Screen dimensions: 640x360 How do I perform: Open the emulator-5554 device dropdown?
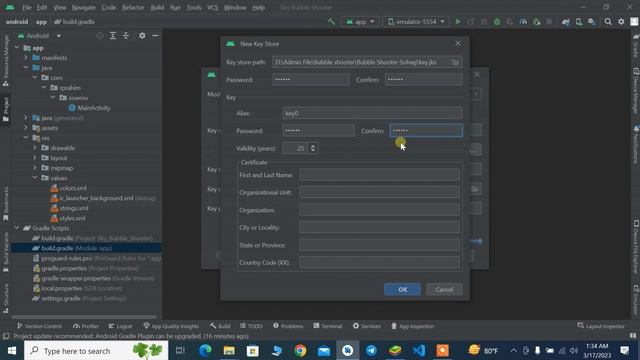pyautogui.click(x=416, y=22)
